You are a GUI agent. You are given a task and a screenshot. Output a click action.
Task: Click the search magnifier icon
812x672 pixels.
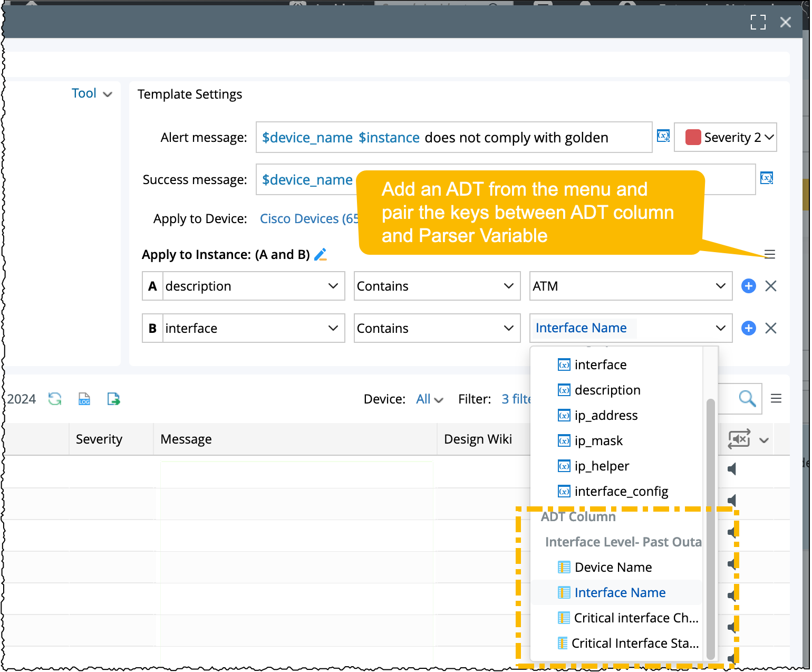[x=747, y=399]
